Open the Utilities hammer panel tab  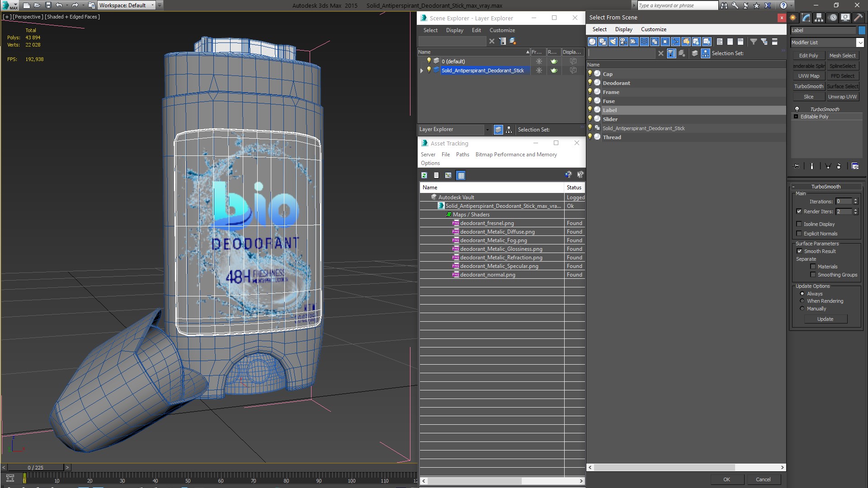pos(858,18)
